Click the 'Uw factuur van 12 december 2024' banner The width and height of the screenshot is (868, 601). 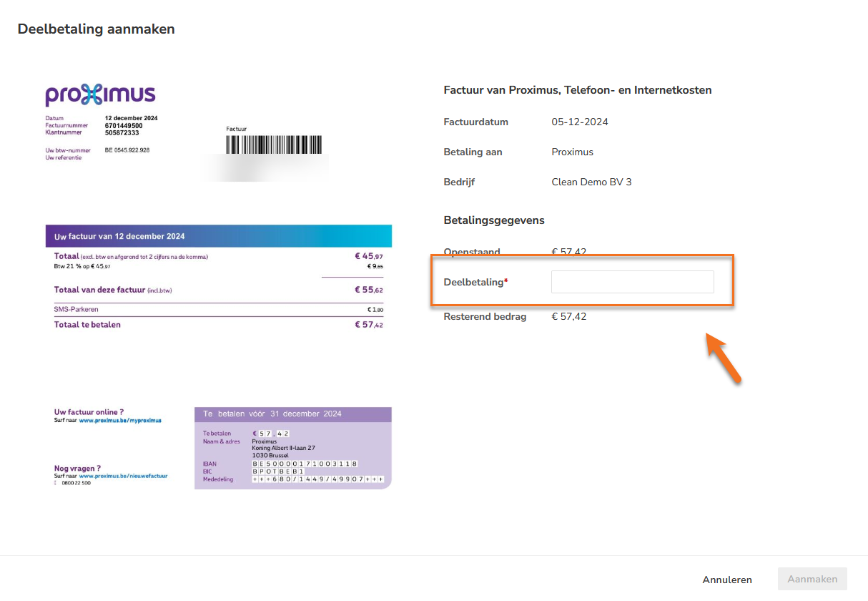[218, 236]
